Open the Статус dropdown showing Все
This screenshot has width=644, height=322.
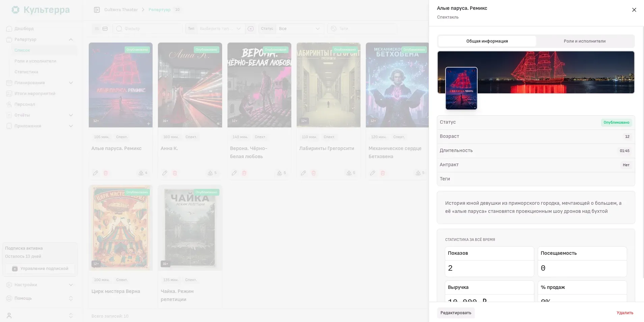click(x=300, y=29)
